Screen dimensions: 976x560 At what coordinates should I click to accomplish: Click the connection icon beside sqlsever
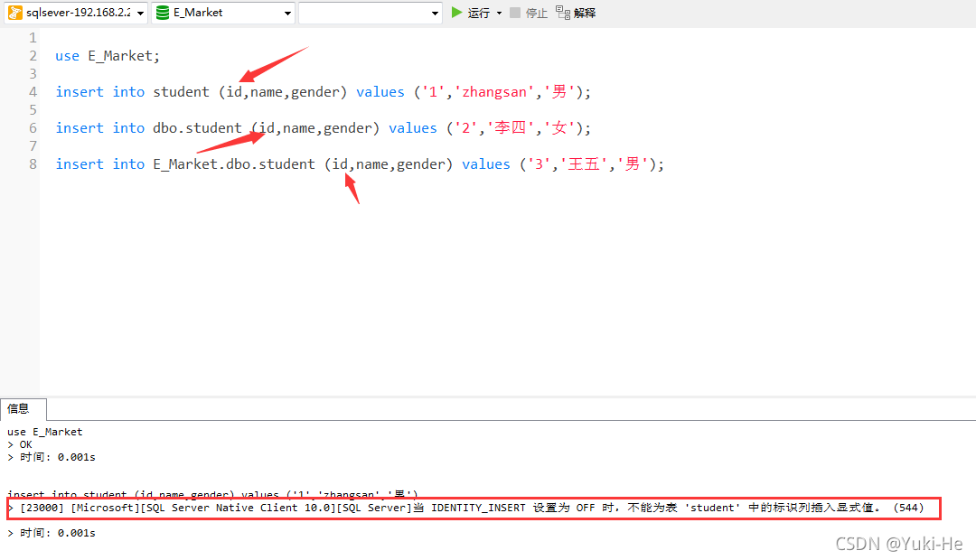click(x=15, y=13)
